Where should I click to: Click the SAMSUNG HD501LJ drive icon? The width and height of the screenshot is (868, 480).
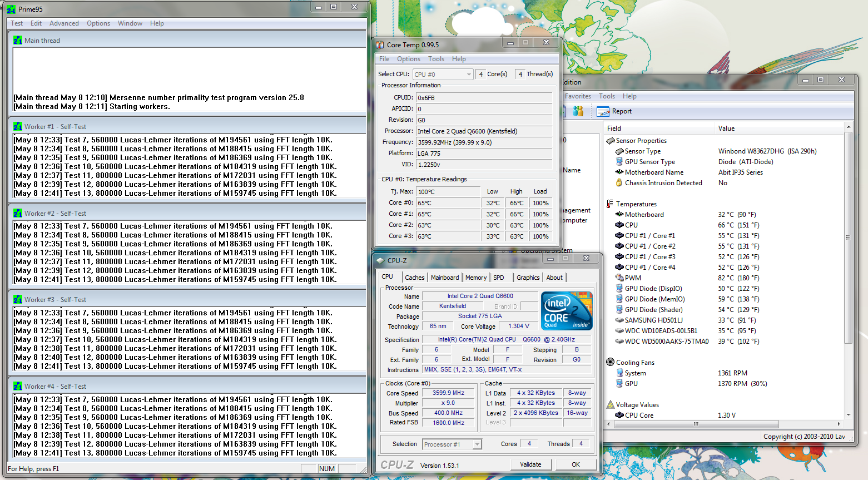coord(619,320)
